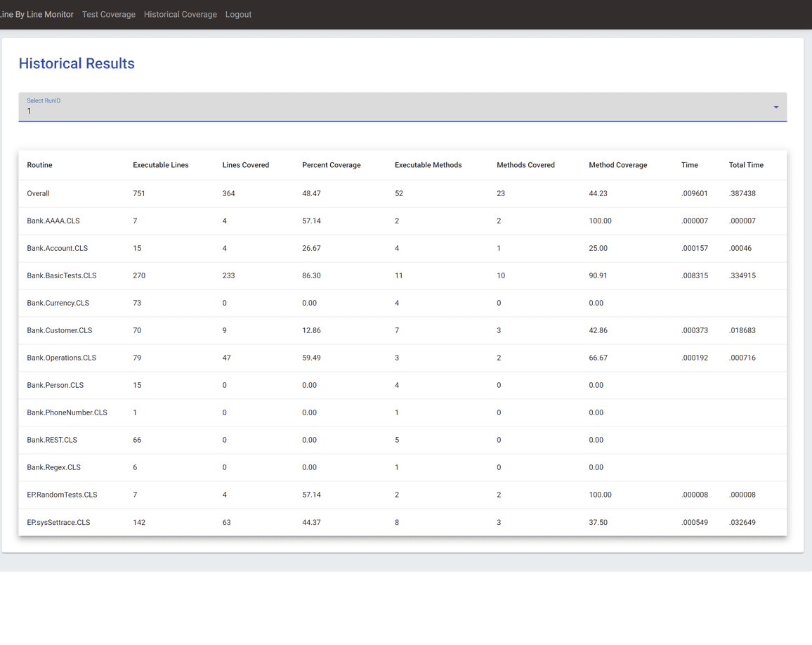
Task: Click the Line By Line Monitor brand link
Action: pyautogui.click(x=37, y=14)
